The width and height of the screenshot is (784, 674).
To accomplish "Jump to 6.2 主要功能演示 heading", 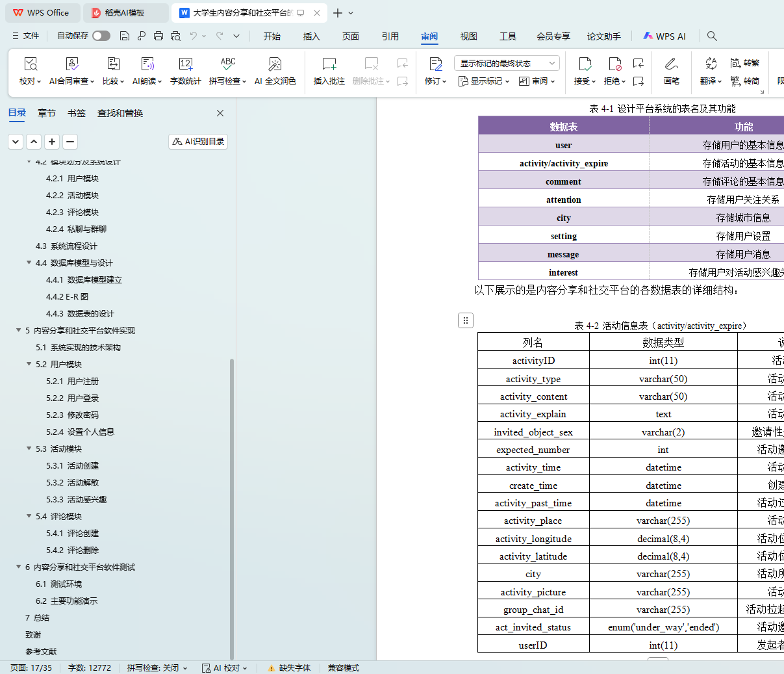I will (73, 601).
